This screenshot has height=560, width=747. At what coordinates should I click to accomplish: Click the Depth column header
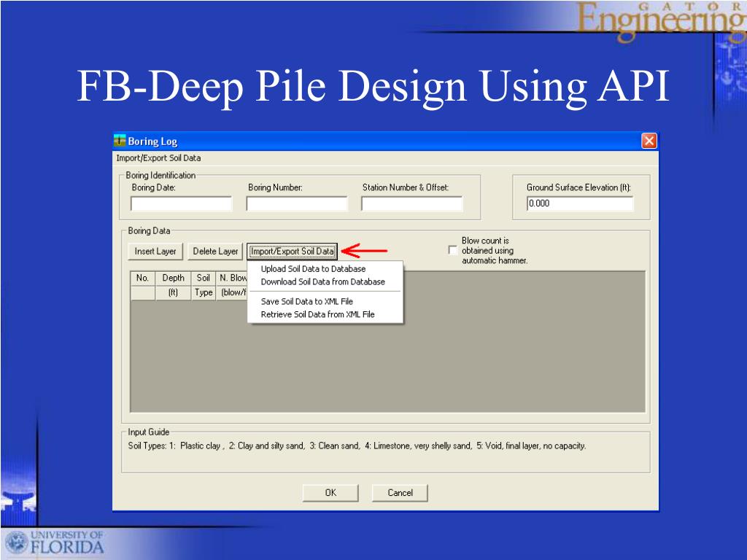[173, 285]
